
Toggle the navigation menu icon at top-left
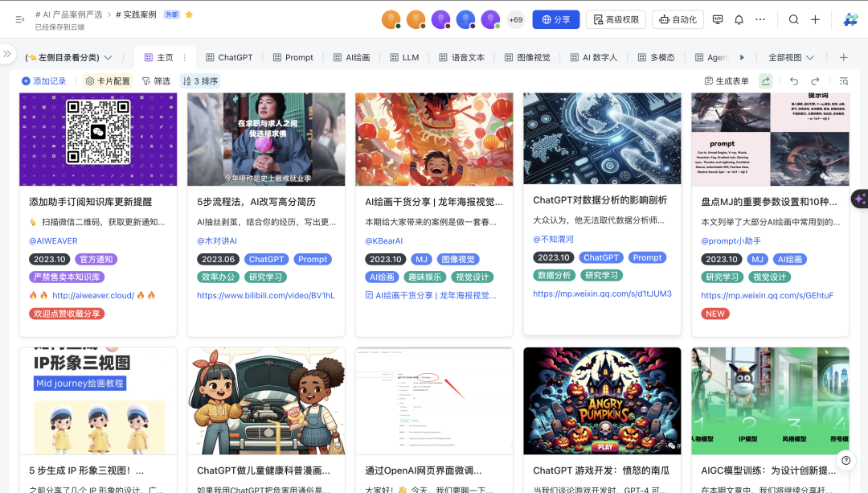tap(20, 19)
